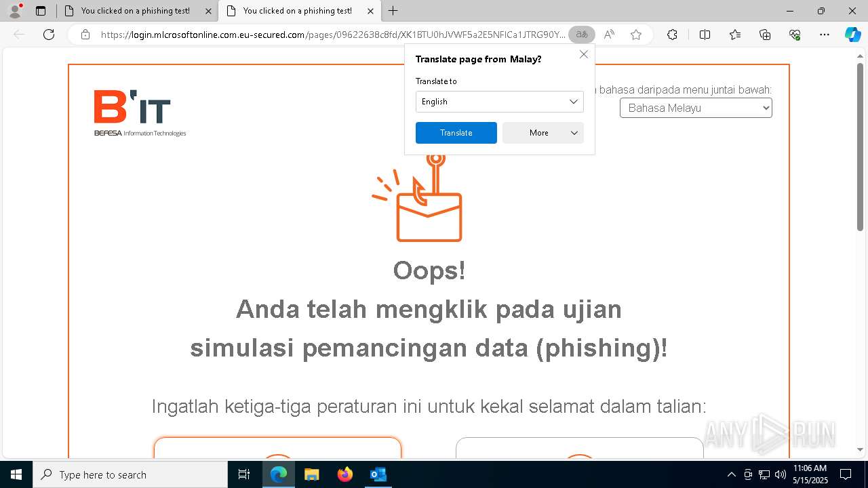Toggle split screen view
Viewport: 868px width, 488px height.
pos(705,35)
